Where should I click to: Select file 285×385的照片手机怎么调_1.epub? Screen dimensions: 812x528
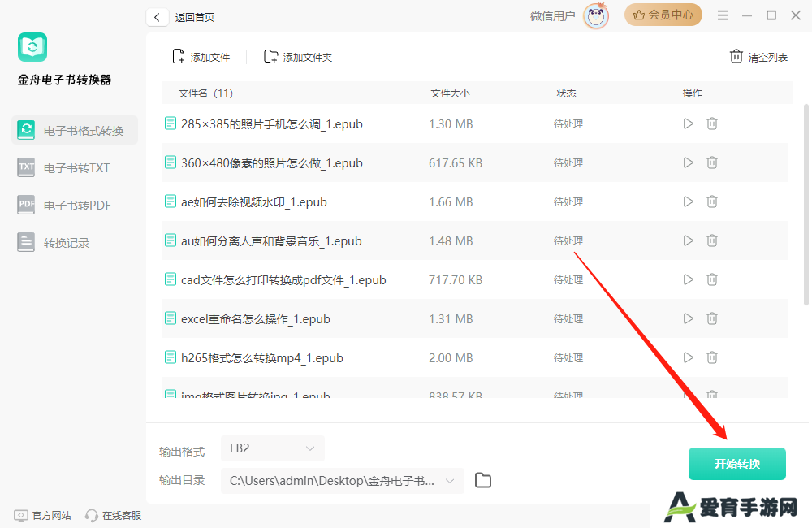(x=272, y=123)
